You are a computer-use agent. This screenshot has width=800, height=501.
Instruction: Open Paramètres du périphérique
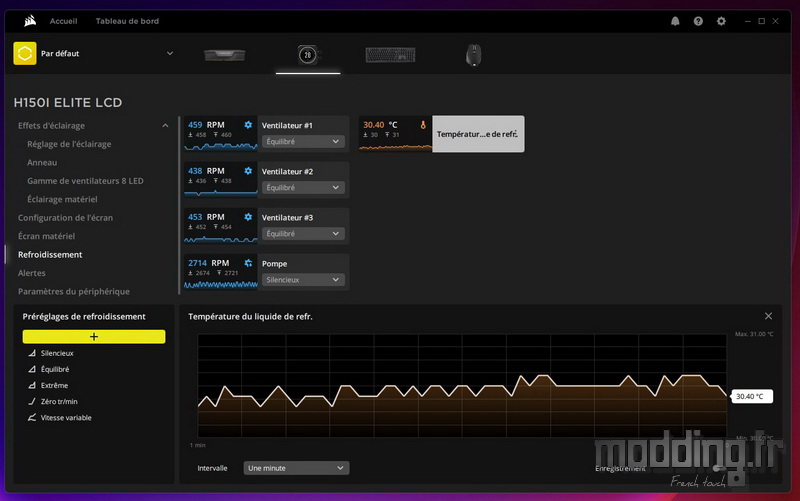click(74, 291)
